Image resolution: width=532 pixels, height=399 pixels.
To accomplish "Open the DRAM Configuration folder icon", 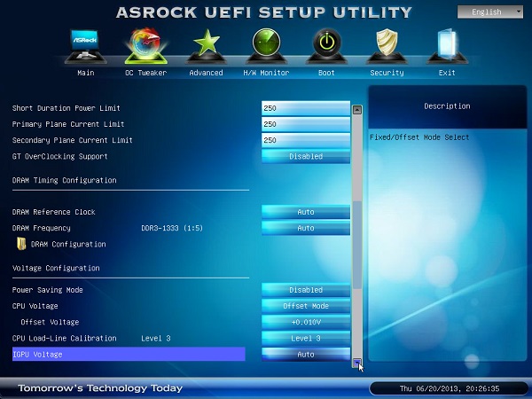I will pyautogui.click(x=21, y=244).
